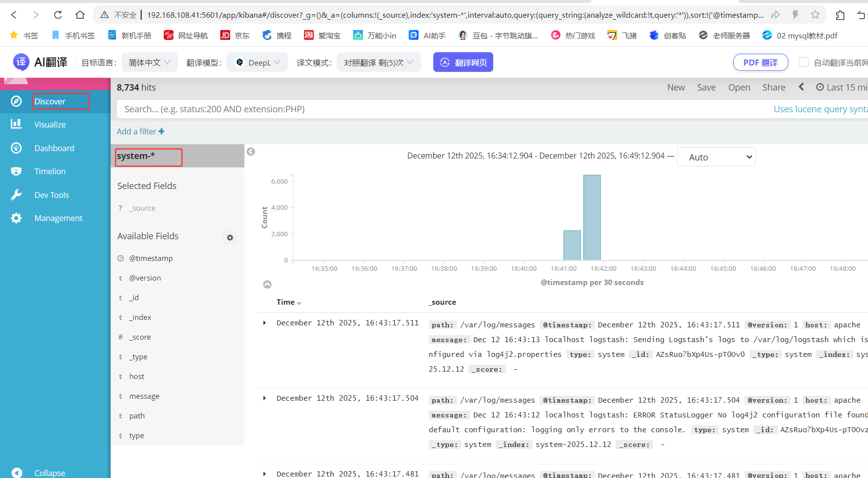Click the shorter histogram bar near 16:41
This screenshot has height=478, width=868.
point(572,245)
